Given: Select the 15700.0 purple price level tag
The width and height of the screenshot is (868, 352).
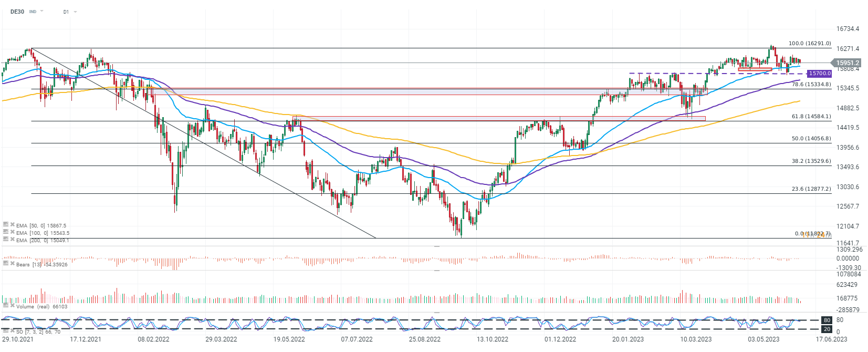Looking at the screenshot, I should tap(819, 74).
